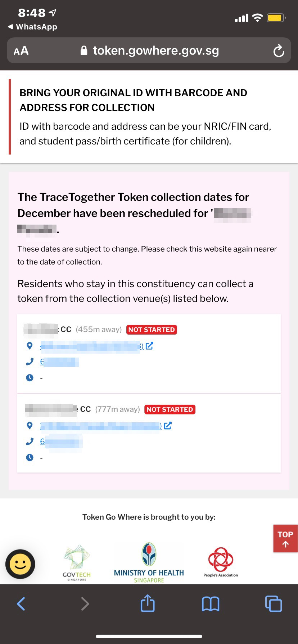
Task: Open external link icon for 455m venue
Action: coord(150,346)
